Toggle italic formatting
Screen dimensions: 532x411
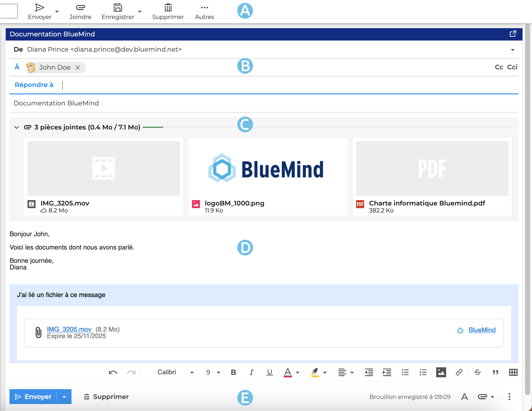pos(251,372)
